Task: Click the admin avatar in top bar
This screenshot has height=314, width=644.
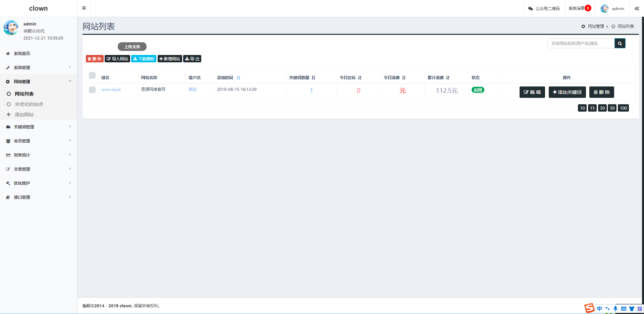Action: click(x=604, y=9)
